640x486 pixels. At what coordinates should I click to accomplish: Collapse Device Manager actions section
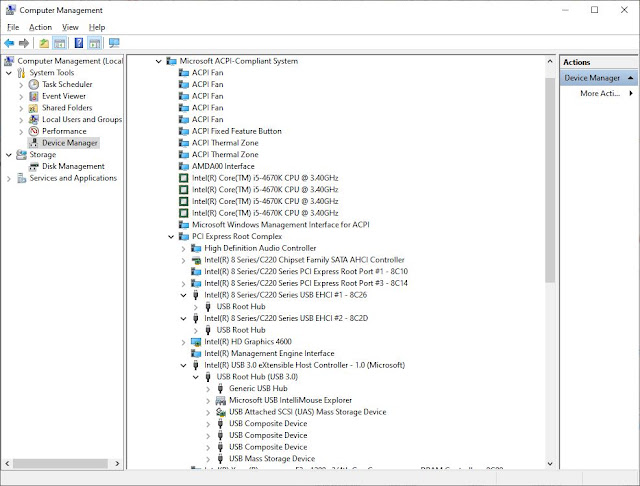coord(631,78)
